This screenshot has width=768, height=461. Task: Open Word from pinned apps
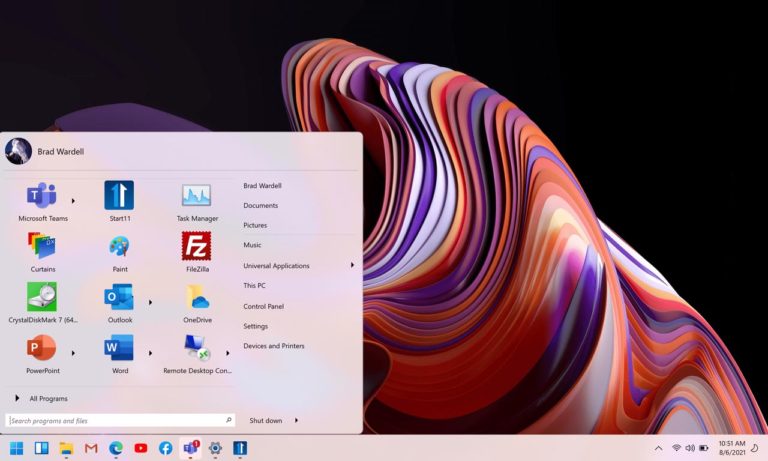pyautogui.click(x=119, y=347)
